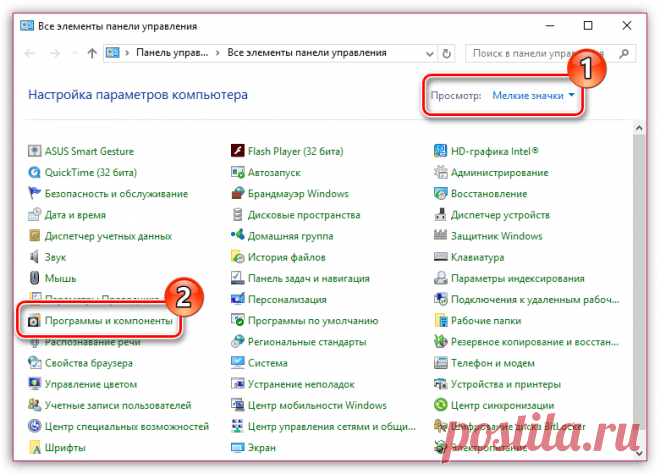660x474 pixels.
Task: Click the Брандмауэр Windows icon
Action: pyautogui.click(x=238, y=193)
